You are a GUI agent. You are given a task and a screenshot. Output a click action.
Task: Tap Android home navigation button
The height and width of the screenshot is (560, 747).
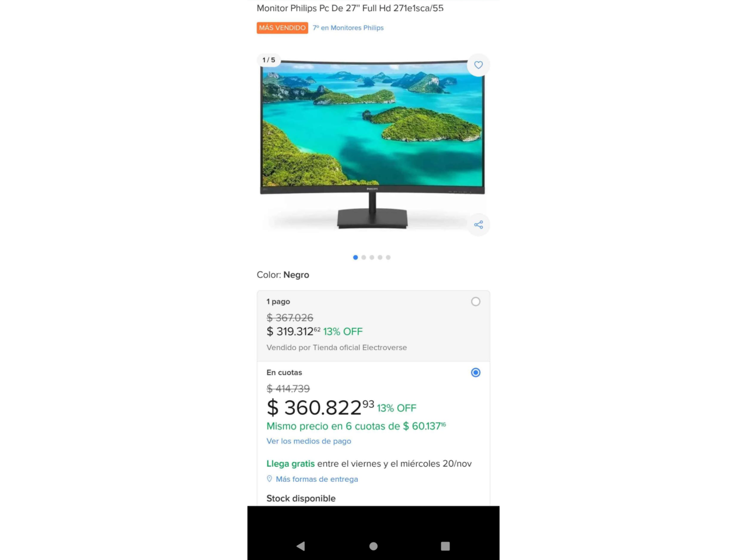373,546
